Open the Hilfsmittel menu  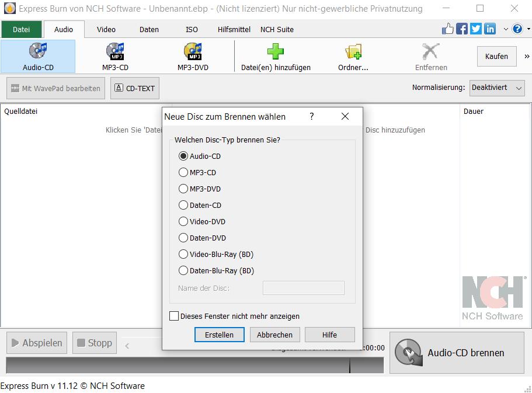tap(234, 29)
